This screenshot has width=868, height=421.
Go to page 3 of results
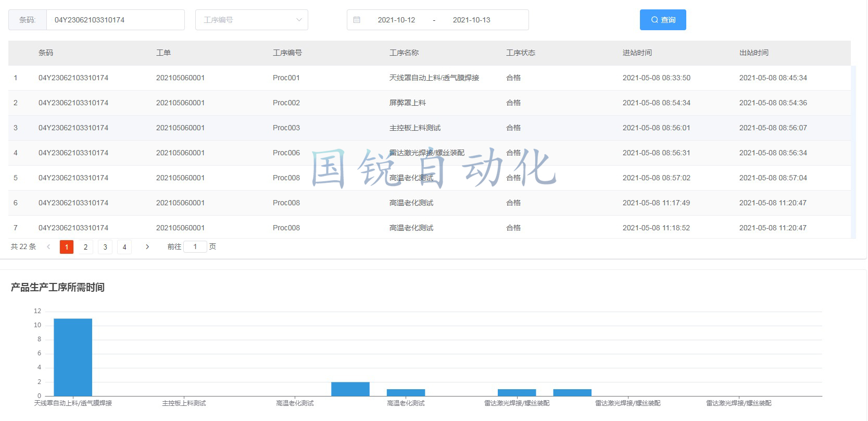click(x=105, y=247)
